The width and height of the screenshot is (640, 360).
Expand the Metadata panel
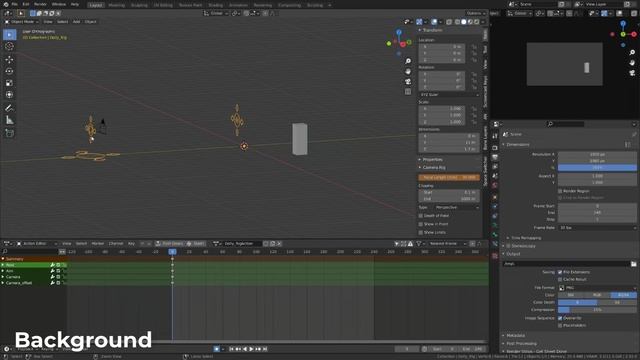pos(516,336)
